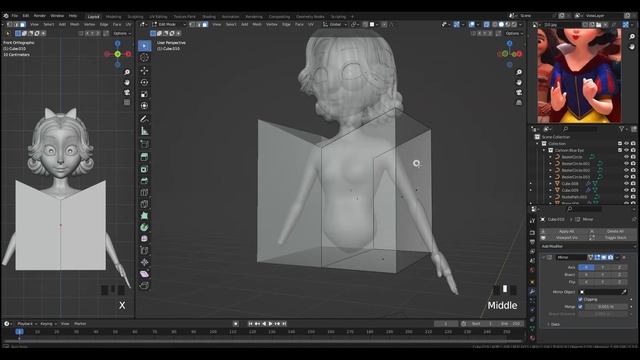Select the Scale tool
Viewport: 640px width, 360px height.
[x=144, y=94]
